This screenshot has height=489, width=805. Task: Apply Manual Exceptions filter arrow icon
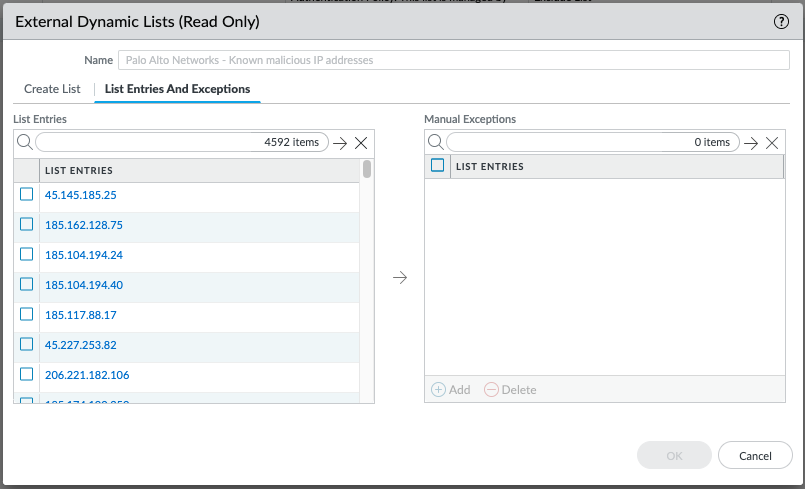[751, 143]
